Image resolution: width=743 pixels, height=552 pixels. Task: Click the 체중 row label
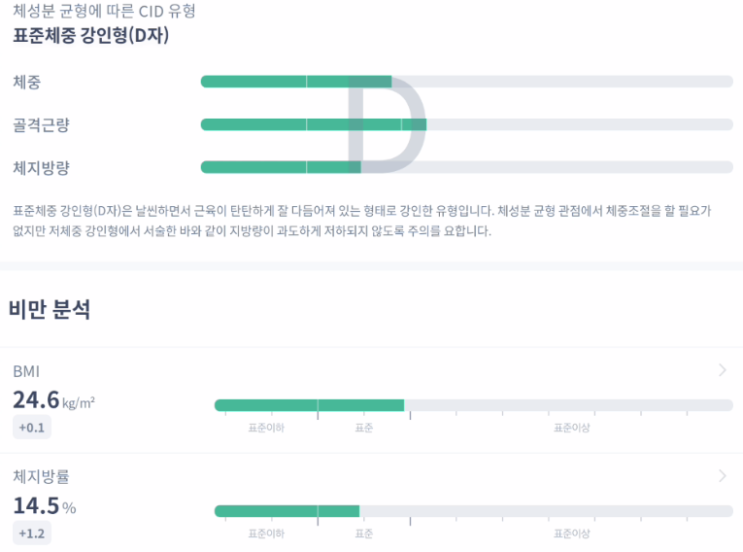(27, 82)
